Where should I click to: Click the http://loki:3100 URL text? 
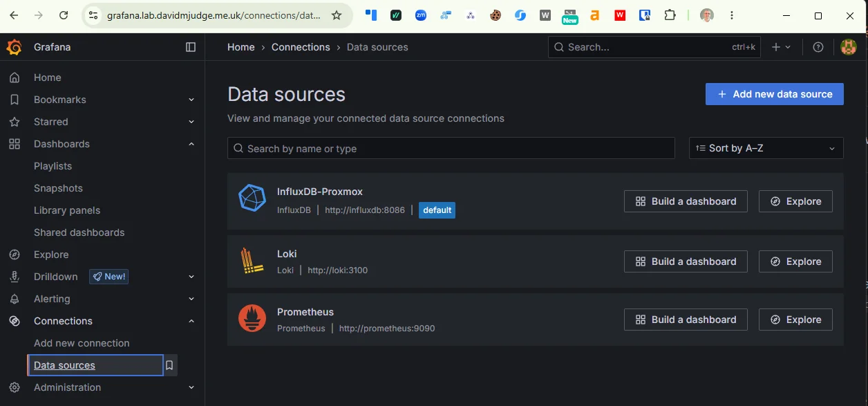(x=337, y=270)
